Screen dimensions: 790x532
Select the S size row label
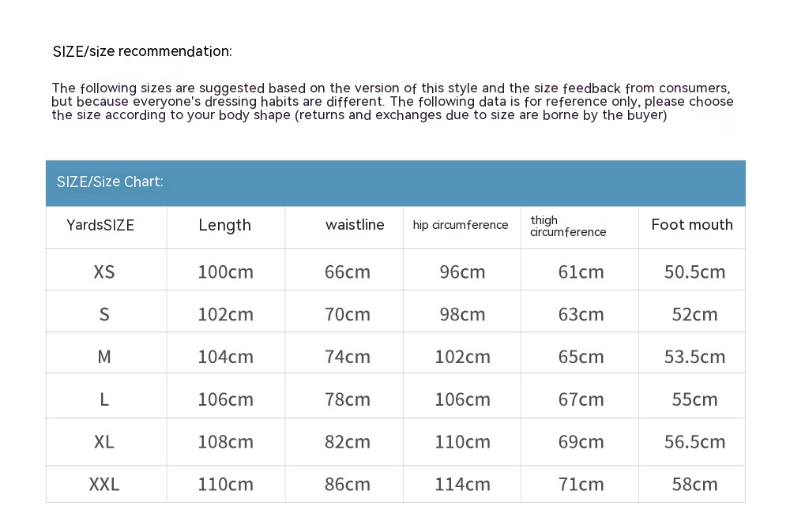104,314
